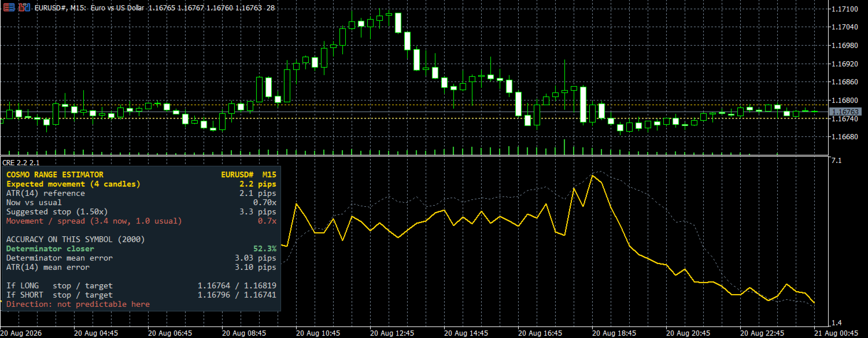Click the 20 Aug 12:45 time label

pyautogui.click(x=392, y=333)
